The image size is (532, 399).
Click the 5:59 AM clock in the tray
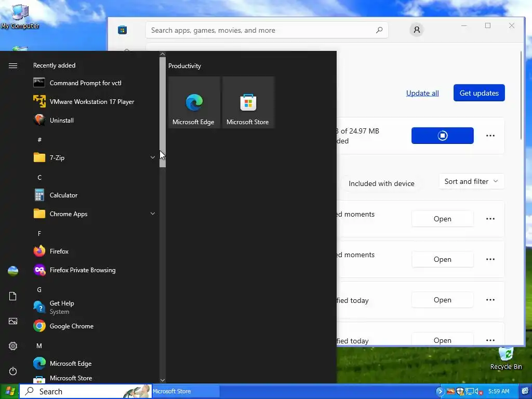coord(499,391)
